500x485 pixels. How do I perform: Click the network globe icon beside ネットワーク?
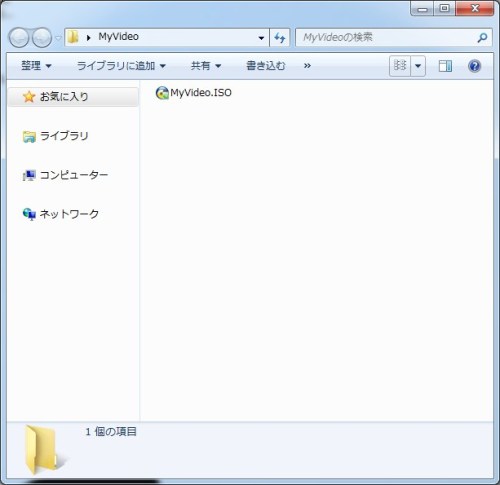click(x=29, y=214)
